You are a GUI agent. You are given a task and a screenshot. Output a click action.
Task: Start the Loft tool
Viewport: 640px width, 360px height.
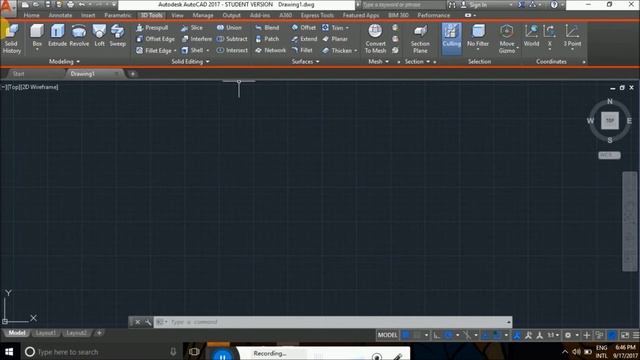[x=99, y=36]
